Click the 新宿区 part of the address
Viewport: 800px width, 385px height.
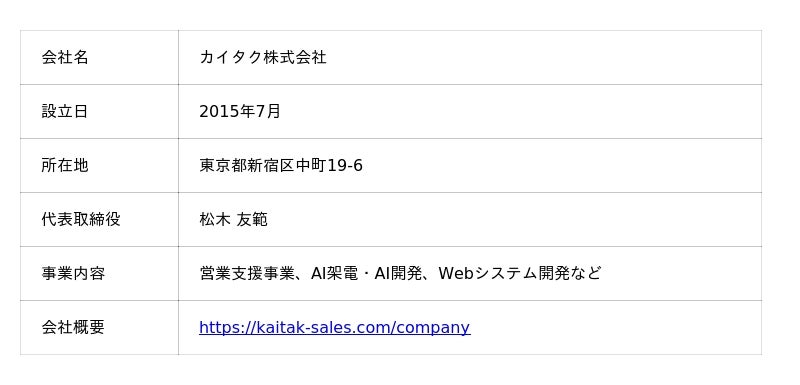(x=271, y=165)
